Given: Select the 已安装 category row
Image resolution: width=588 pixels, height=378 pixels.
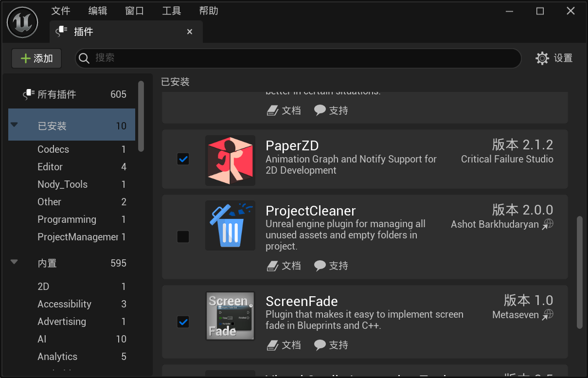Looking at the screenshot, I should (71, 125).
